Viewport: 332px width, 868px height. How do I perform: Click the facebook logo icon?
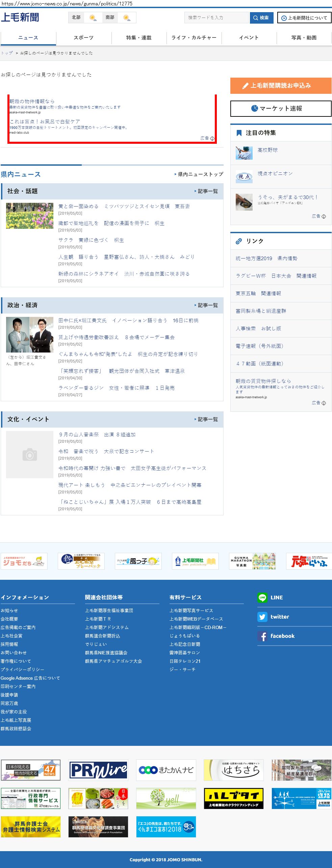262,636
